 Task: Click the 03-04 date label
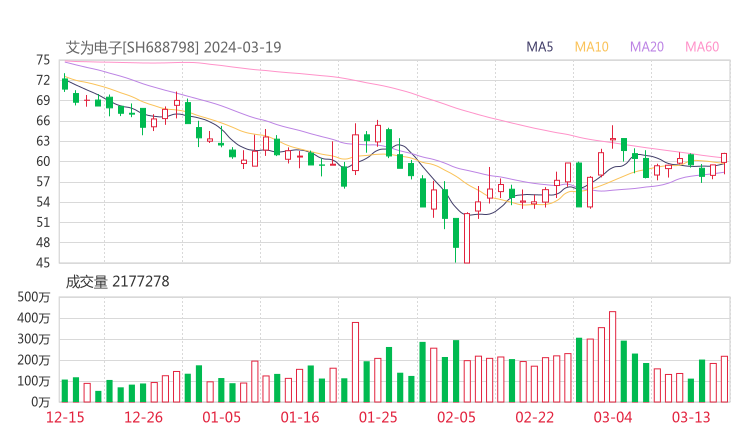click(x=613, y=418)
